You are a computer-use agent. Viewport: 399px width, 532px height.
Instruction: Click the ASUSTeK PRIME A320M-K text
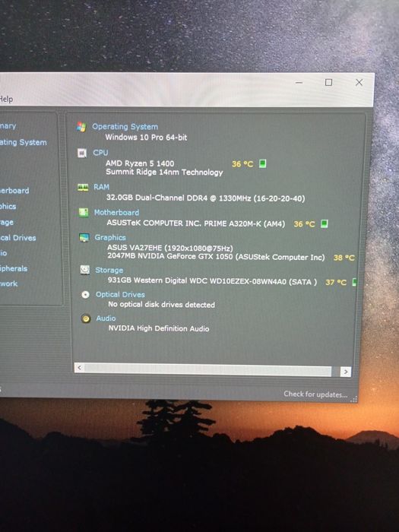click(196, 223)
